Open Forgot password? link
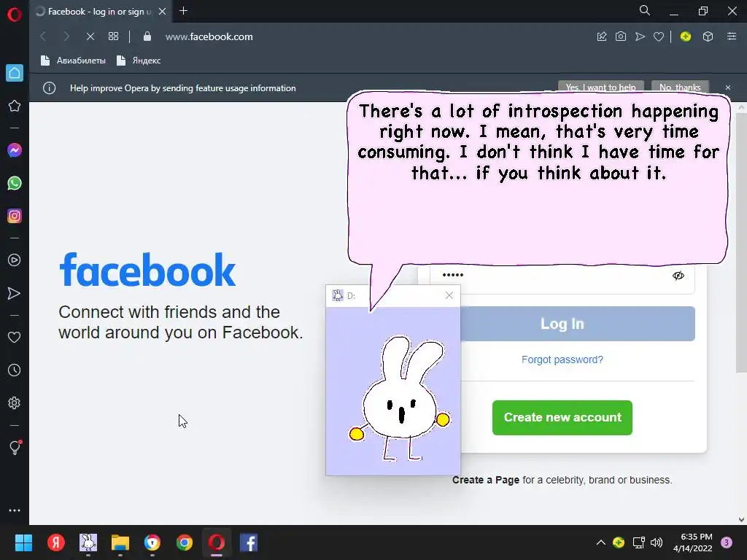Screen dimensions: 747x560 pyautogui.click(x=562, y=359)
